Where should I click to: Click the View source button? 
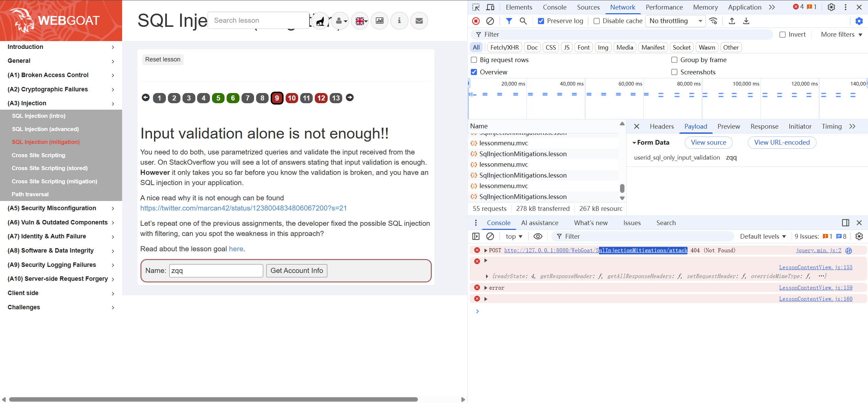click(708, 143)
